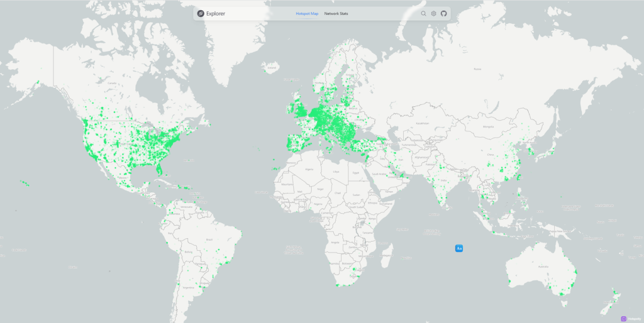The height and width of the screenshot is (323, 644).
Task: Click the Australia map label
Action: click(x=543, y=267)
